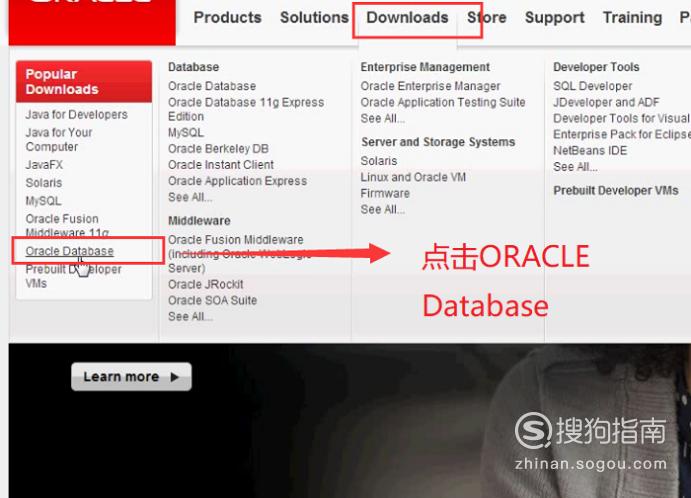Select MySQL in Popular Downloads
This screenshot has width=691, height=498.
tap(43, 201)
